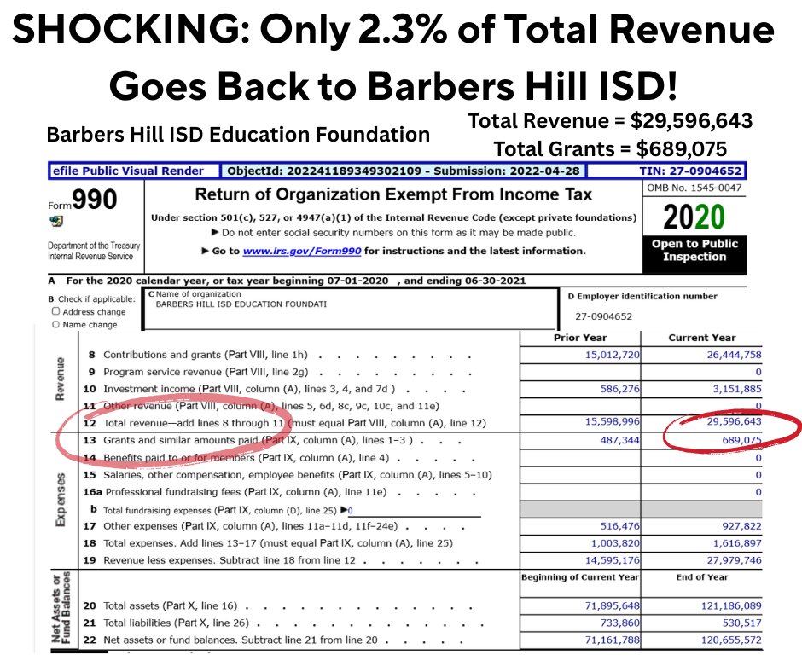Image resolution: width=802 pixels, height=672 pixels.
Task: Click the Return of Organization Exempt title
Action: (x=393, y=194)
